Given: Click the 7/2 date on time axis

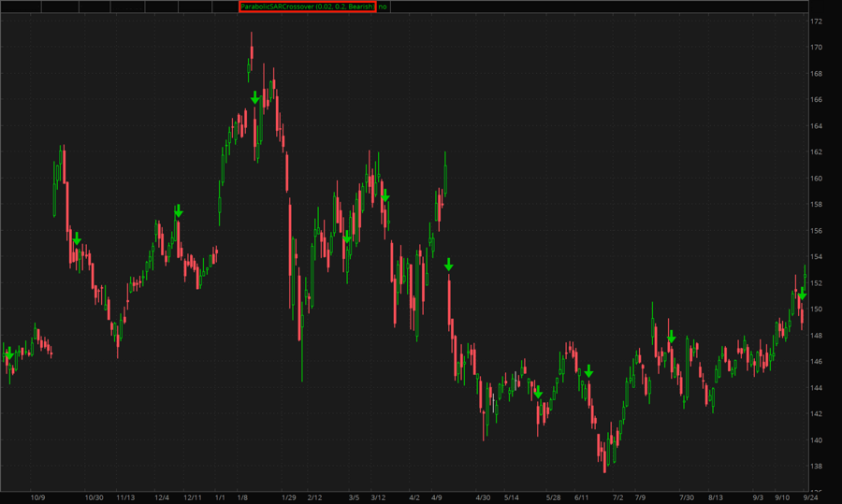Looking at the screenshot, I should pos(617,497).
